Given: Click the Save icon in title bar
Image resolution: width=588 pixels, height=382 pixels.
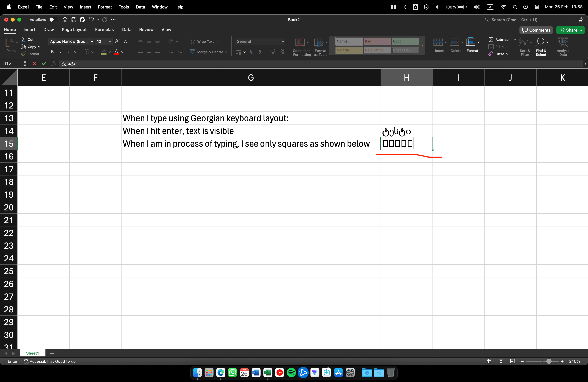Looking at the screenshot, I should [x=74, y=20].
